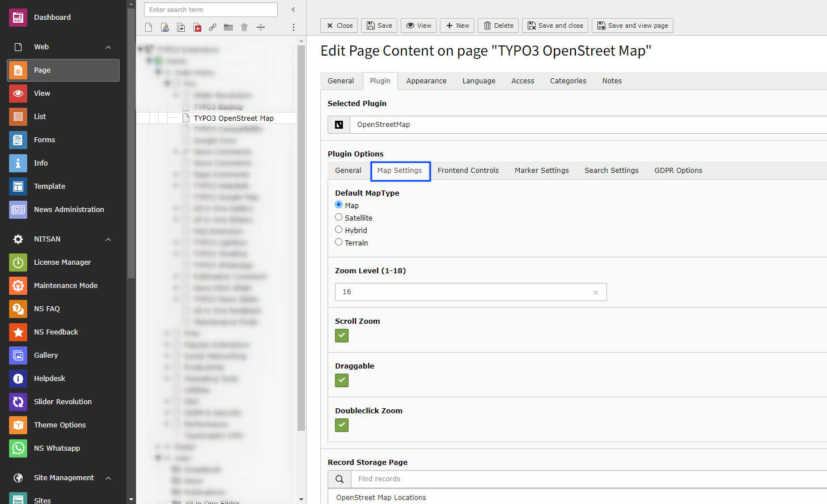Open the View module icon
Screen dimensions: 827x504
point(18,94)
